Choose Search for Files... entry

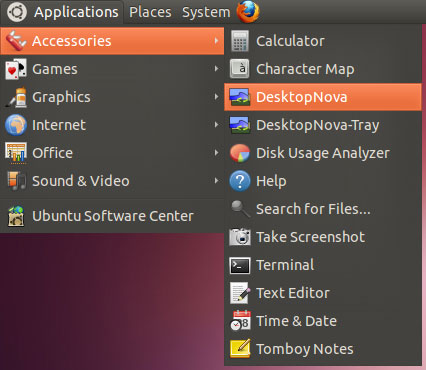[x=323, y=209]
